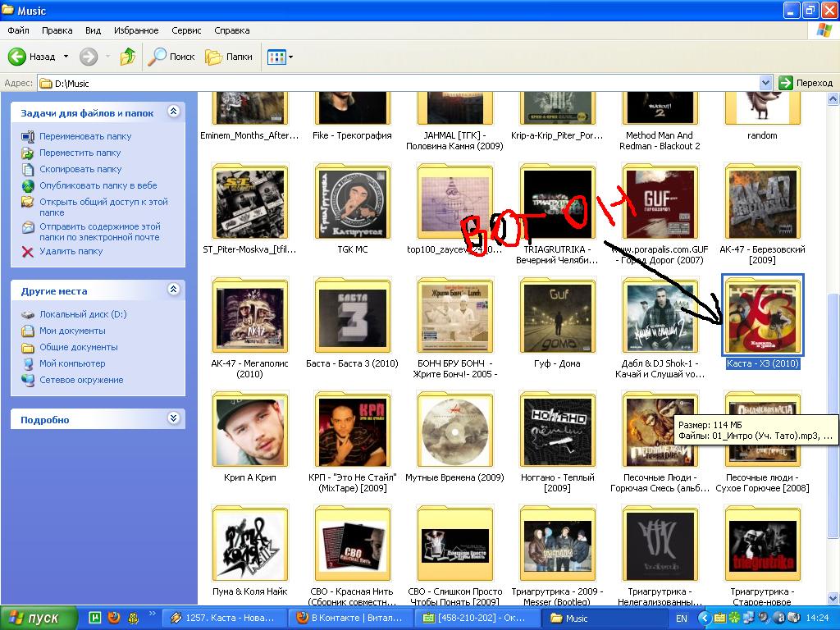840x630 pixels.
Task: Open Сетевое окружение link
Action: pos(81,380)
